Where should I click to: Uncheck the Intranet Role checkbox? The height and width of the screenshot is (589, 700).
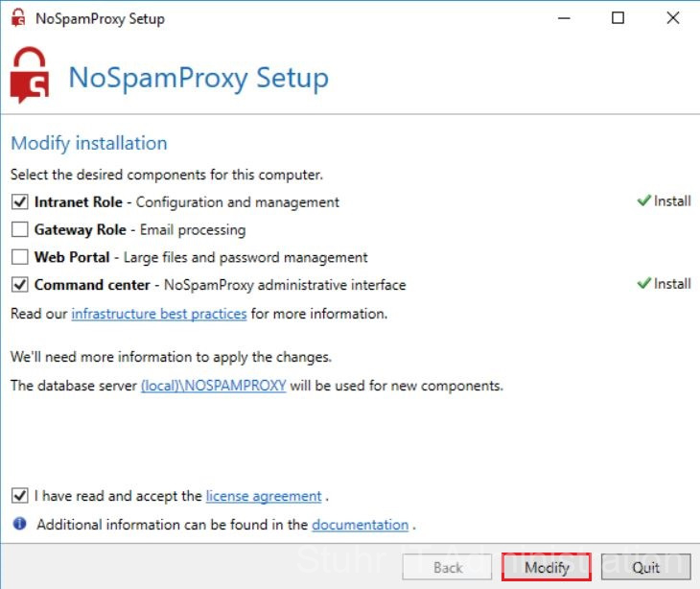[x=19, y=201]
